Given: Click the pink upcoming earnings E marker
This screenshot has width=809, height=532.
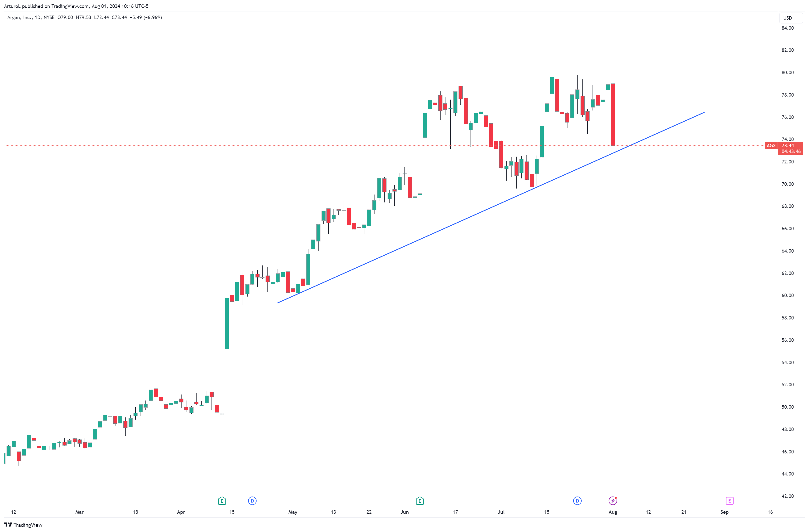Looking at the screenshot, I should pos(730,501).
